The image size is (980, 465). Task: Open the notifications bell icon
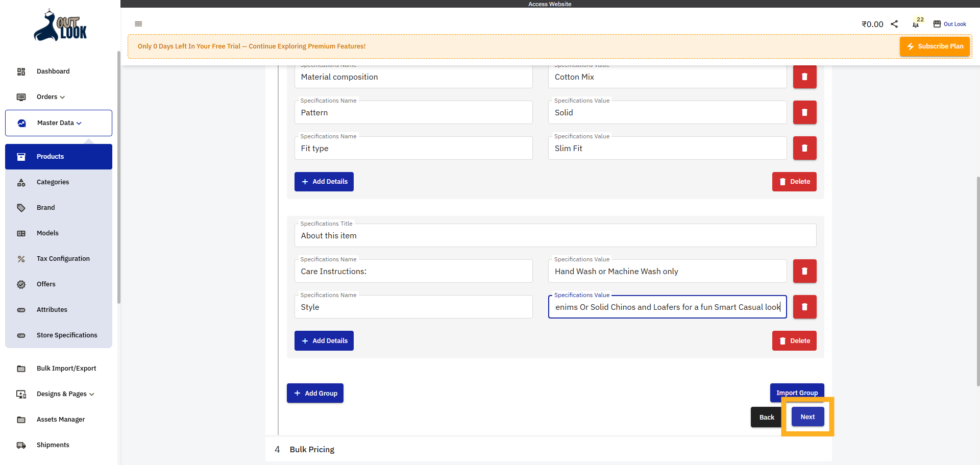click(916, 24)
